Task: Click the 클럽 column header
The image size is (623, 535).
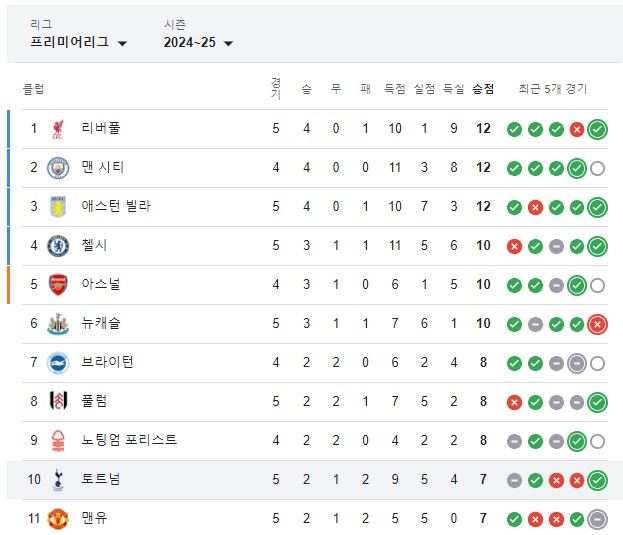Action: click(34, 89)
